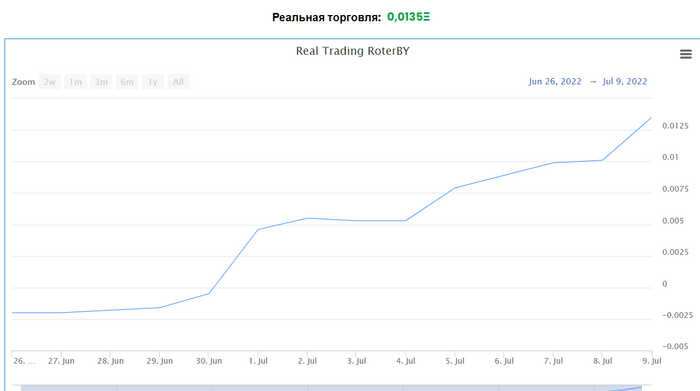Select the 1m zoom range

coord(75,82)
